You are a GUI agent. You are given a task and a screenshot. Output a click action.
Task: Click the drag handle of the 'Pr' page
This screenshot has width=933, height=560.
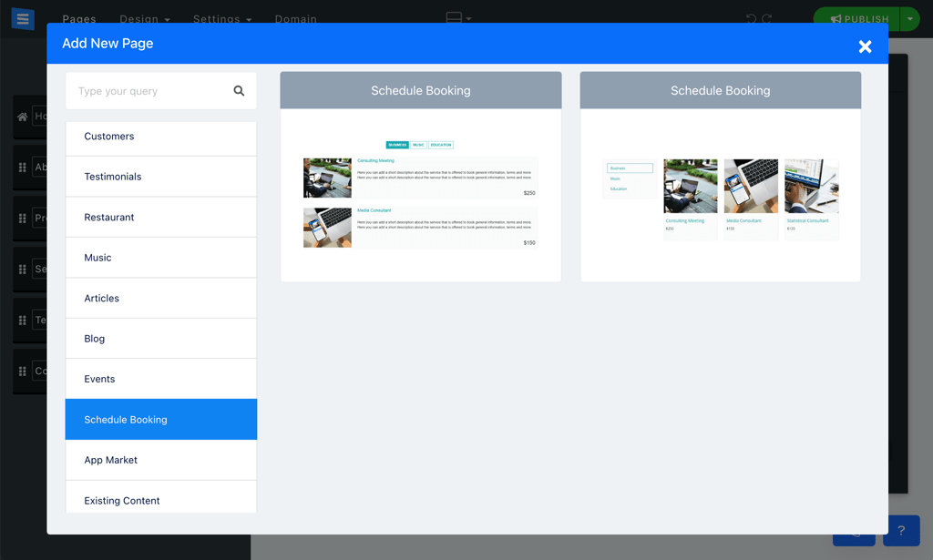pos(23,219)
